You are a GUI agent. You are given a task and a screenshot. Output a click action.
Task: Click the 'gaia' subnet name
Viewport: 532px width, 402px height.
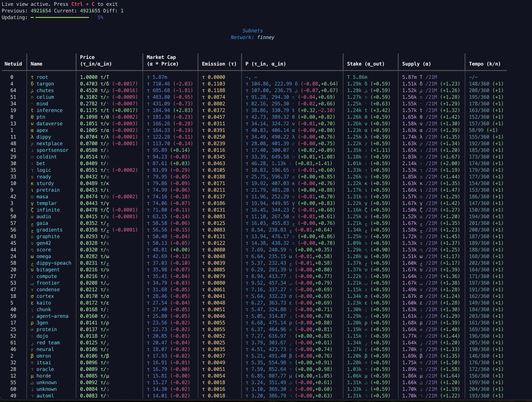tap(43, 223)
